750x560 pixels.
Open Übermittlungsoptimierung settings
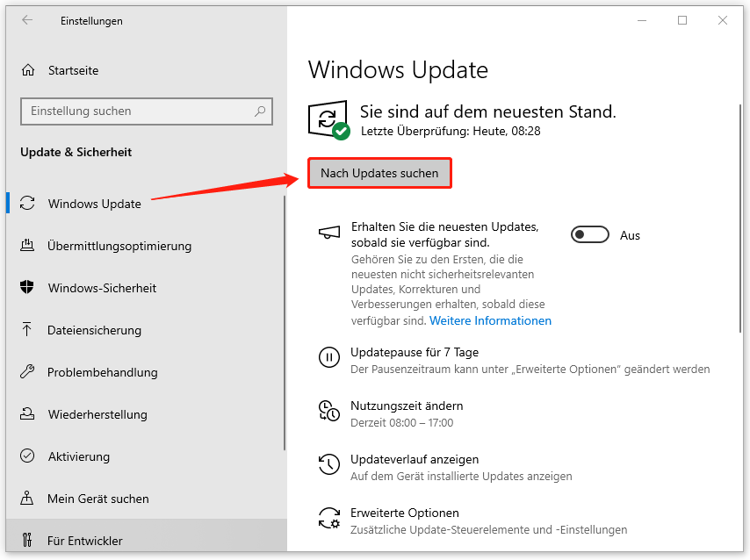point(147,245)
